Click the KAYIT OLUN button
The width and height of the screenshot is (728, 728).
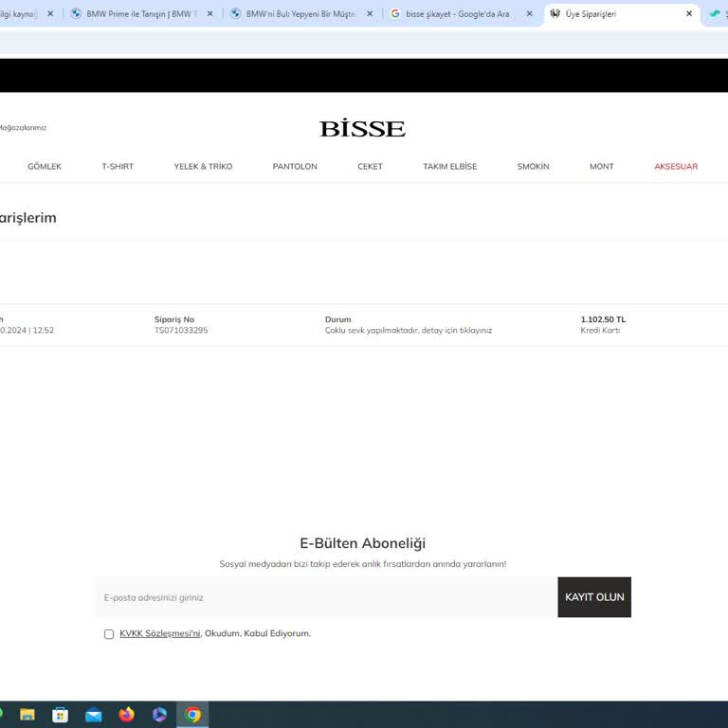[x=594, y=597]
